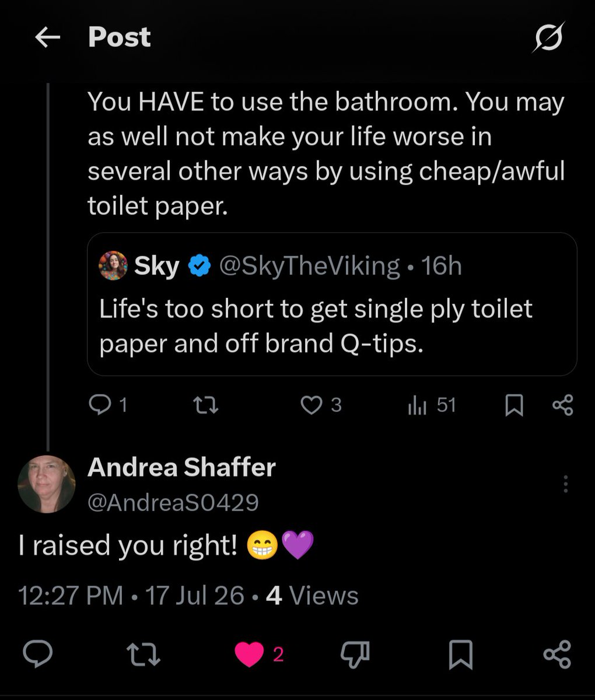595x700 pixels.
Task: Share the parent post
Action: point(563,405)
